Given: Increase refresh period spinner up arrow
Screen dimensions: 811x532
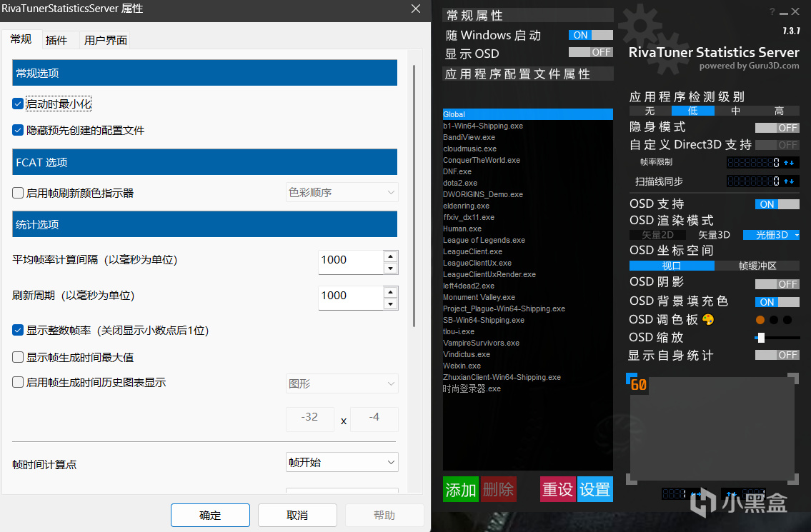Looking at the screenshot, I should (x=391, y=292).
